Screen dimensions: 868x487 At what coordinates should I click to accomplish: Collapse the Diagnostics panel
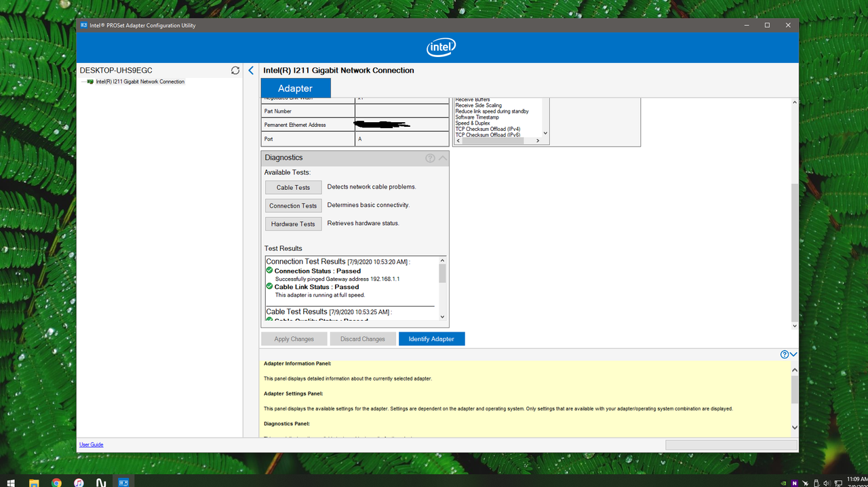443,158
